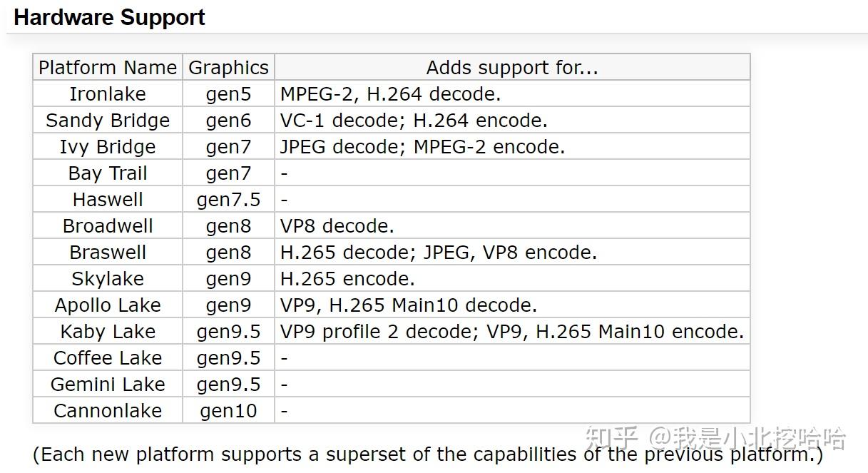Image resolution: width=868 pixels, height=473 pixels.
Task: Select the Coffee Lake table cell
Action: tap(108, 358)
